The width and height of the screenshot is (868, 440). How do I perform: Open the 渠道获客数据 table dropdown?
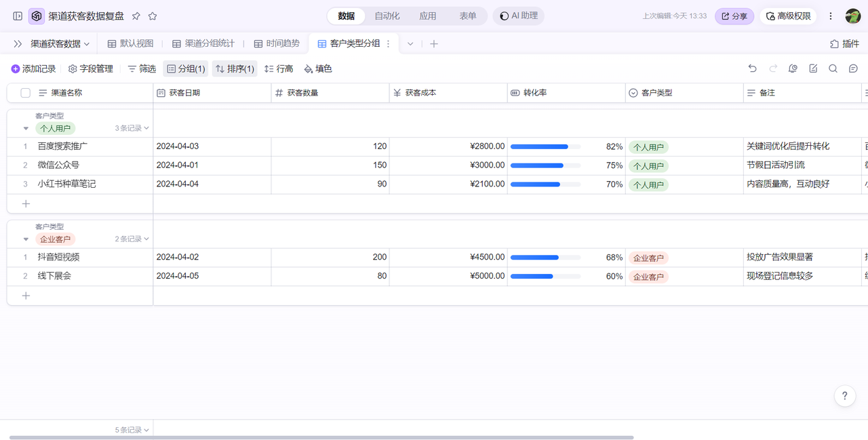coord(60,43)
